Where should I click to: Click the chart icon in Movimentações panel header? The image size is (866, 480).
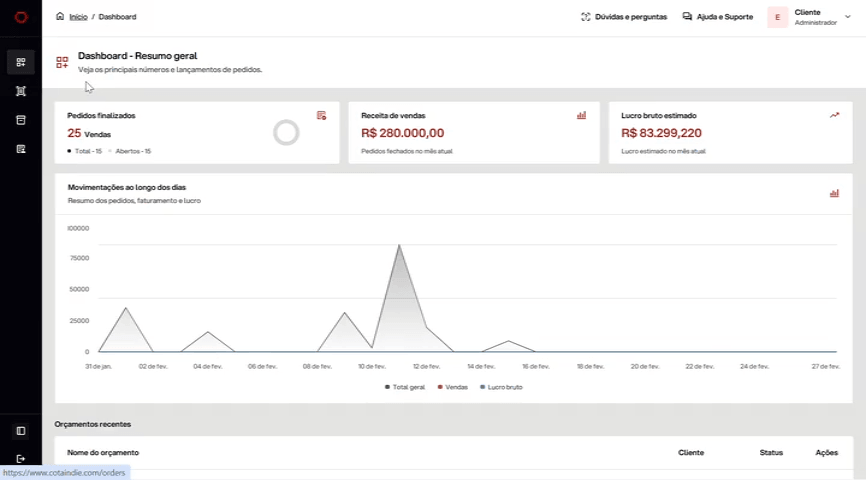[x=835, y=193]
